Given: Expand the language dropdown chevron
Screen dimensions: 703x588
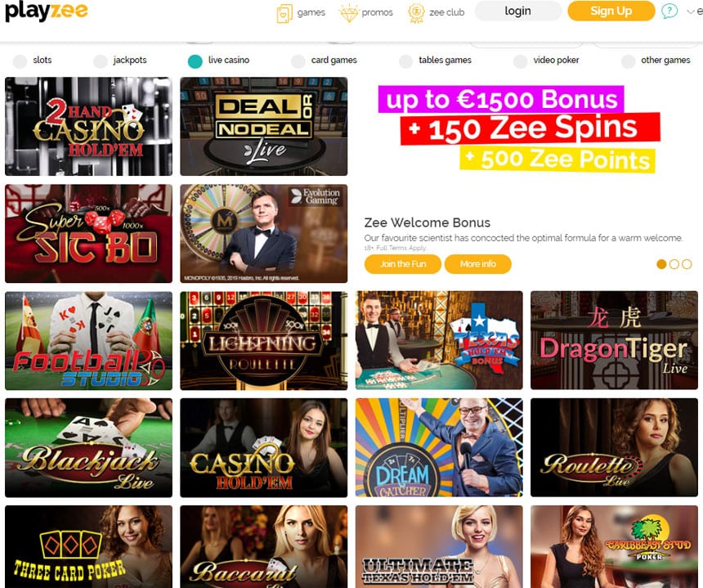Looking at the screenshot, I should [691, 12].
